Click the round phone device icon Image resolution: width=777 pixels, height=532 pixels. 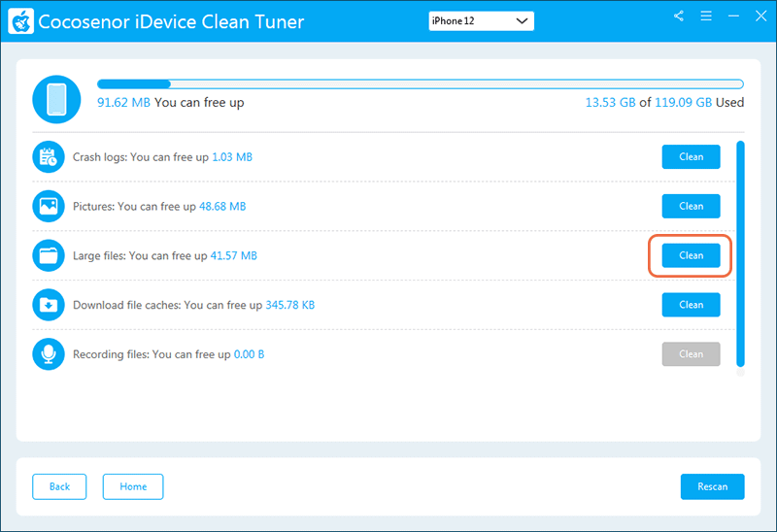56,99
